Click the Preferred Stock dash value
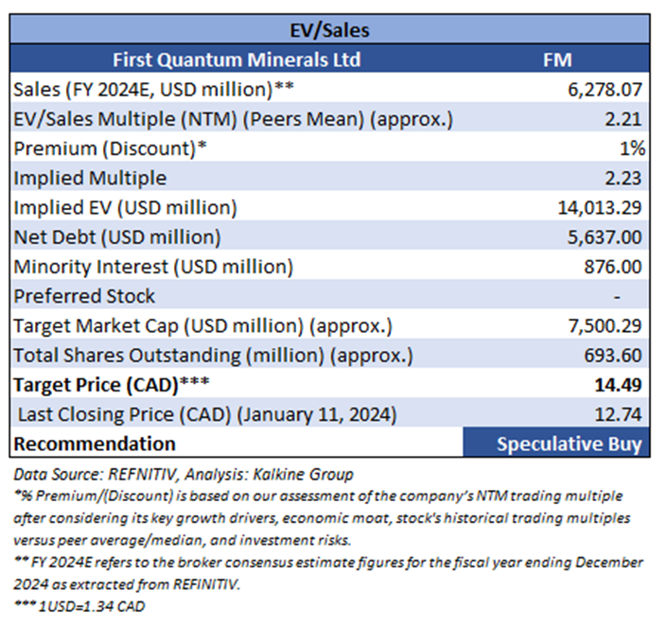 point(617,297)
